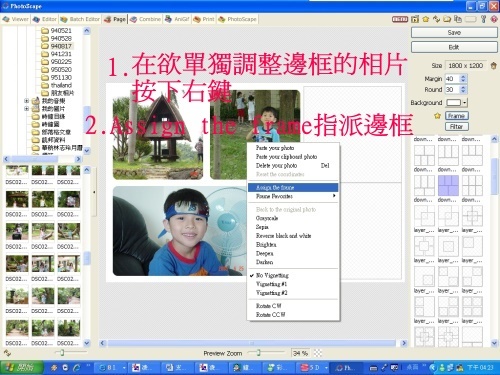The width and height of the screenshot is (500, 375).
Task: Choose 'Rotate CCW' menu entry
Action: coord(293,314)
